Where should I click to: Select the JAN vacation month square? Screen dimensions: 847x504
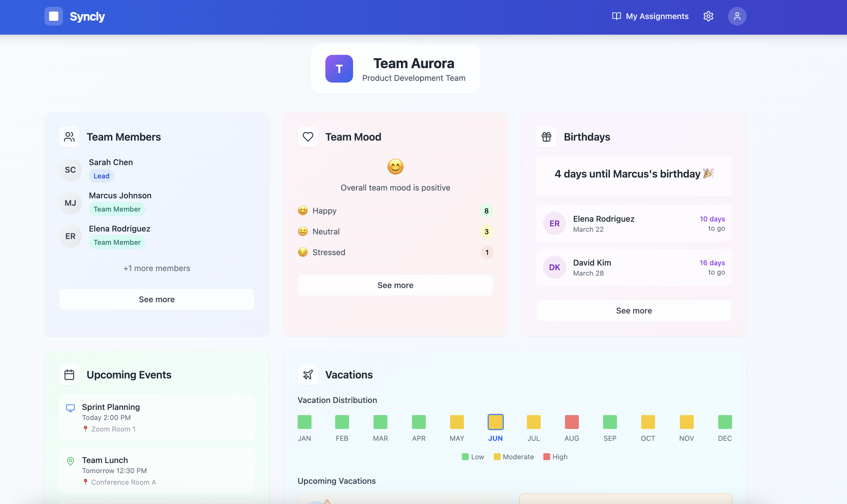click(304, 422)
